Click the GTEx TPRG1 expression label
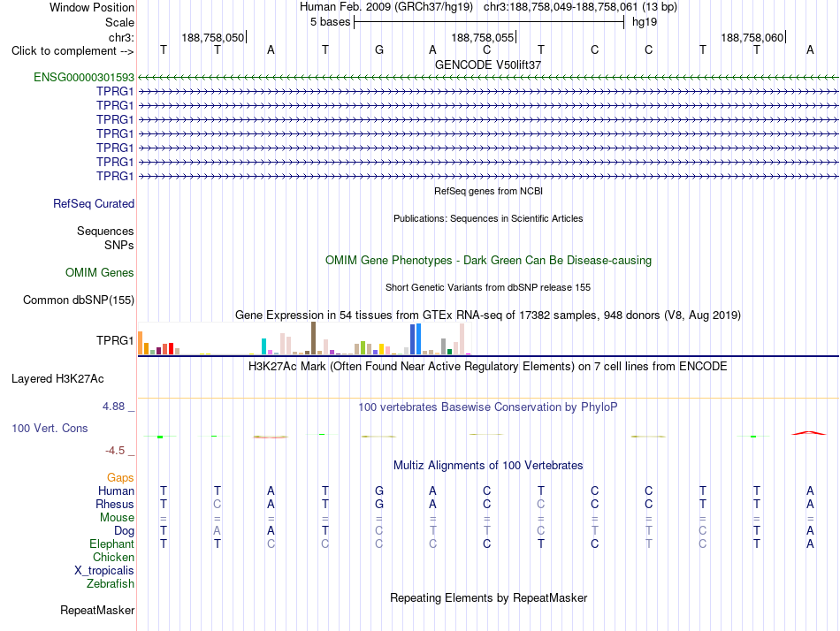This screenshot has height=631, width=840. coord(115,340)
